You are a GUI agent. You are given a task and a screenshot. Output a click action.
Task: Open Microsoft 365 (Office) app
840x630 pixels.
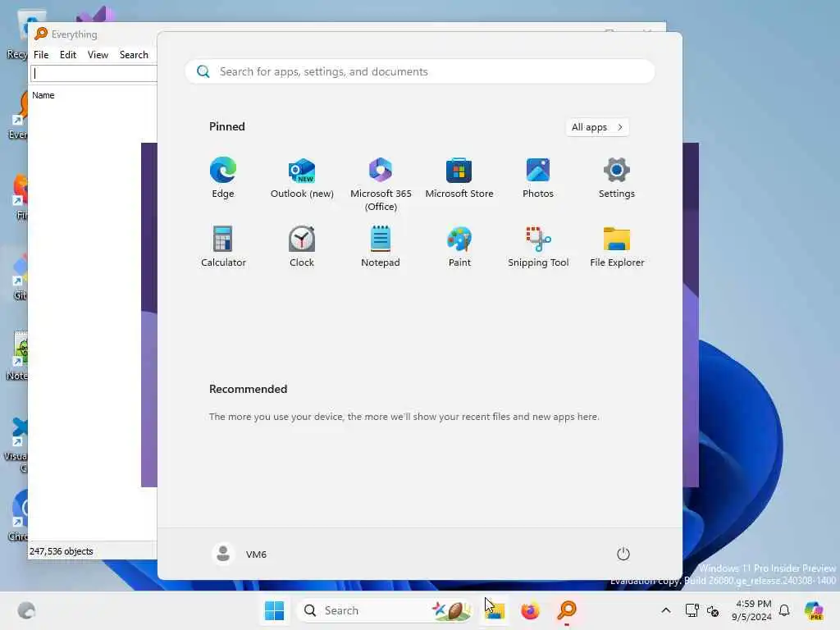pos(381,184)
